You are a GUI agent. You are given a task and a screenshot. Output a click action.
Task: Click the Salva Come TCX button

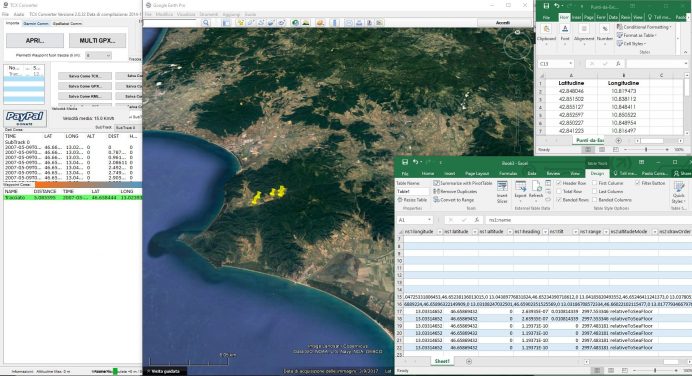tap(85, 76)
